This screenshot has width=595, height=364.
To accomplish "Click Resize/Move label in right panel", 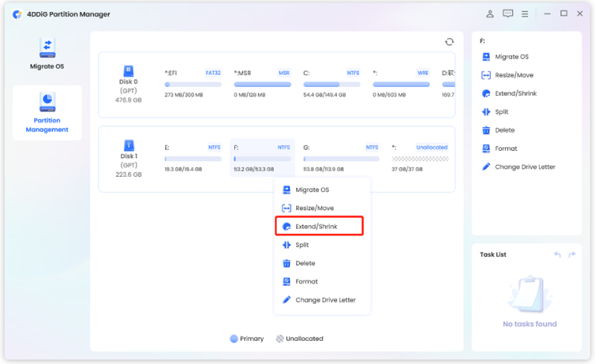I will click(514, 75).
